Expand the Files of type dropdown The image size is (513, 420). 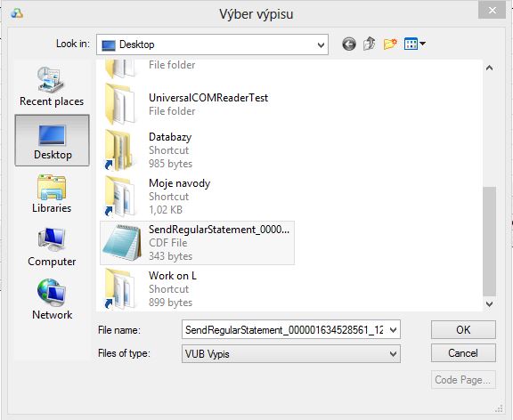[x=393, y=354]
